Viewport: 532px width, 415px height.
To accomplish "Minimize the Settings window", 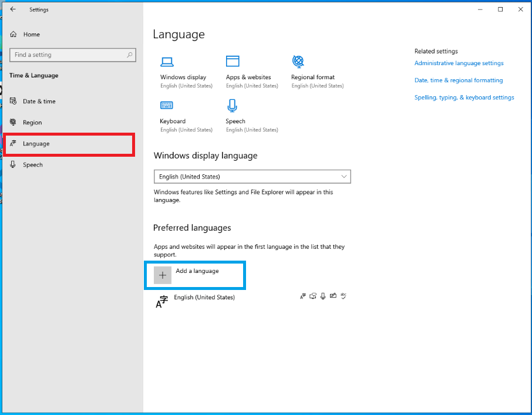I will click(480, 9).
